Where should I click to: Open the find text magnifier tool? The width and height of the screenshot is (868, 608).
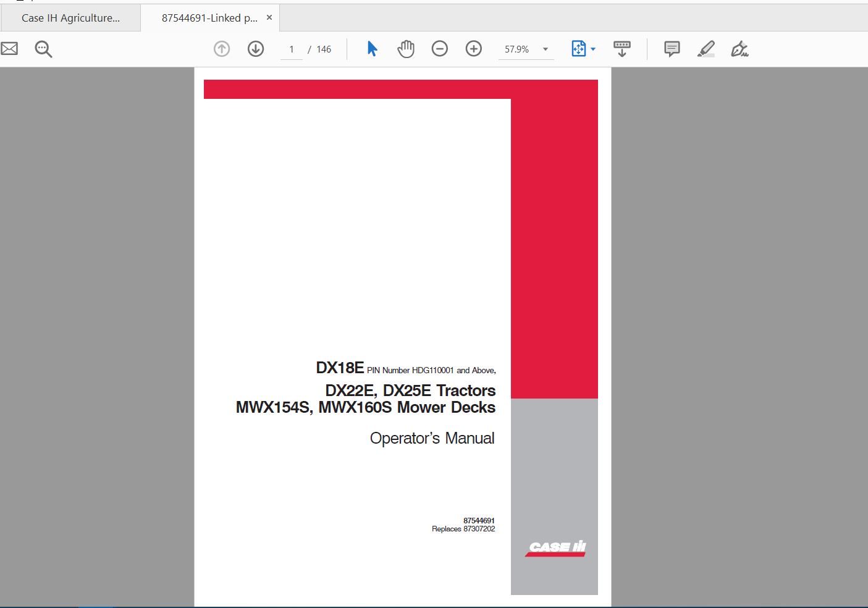[x=43, y=49]
